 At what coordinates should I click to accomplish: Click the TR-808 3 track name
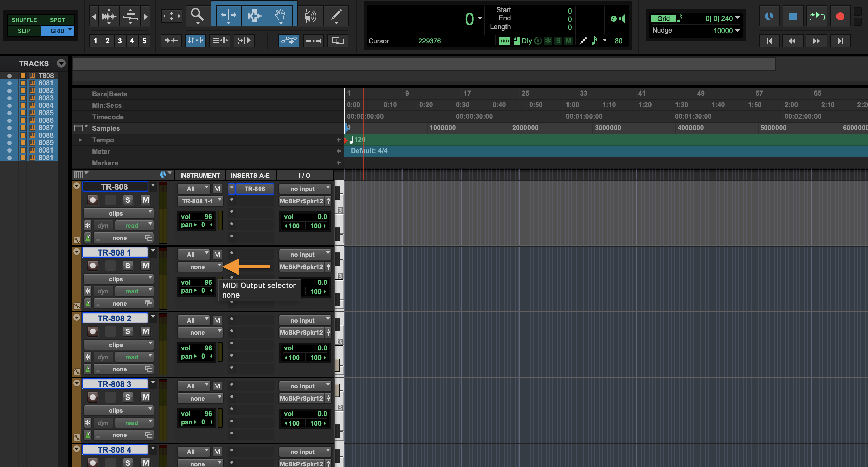(115, 384)
